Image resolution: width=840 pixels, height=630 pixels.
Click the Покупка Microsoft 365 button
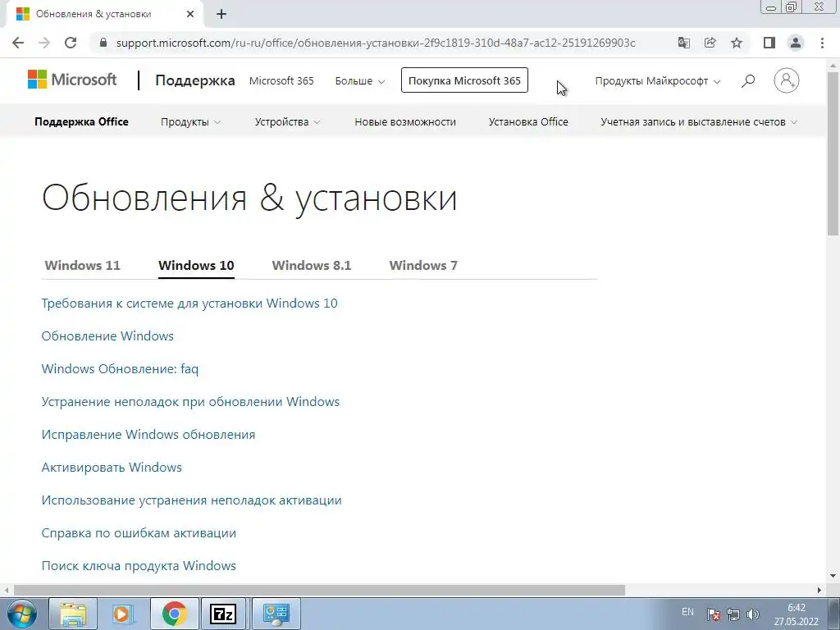464,80
